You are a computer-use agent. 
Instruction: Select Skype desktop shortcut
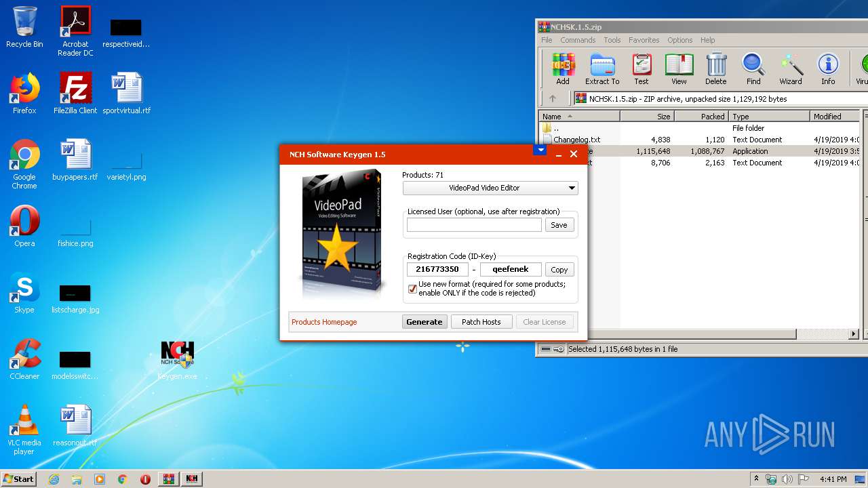(24, 292)
